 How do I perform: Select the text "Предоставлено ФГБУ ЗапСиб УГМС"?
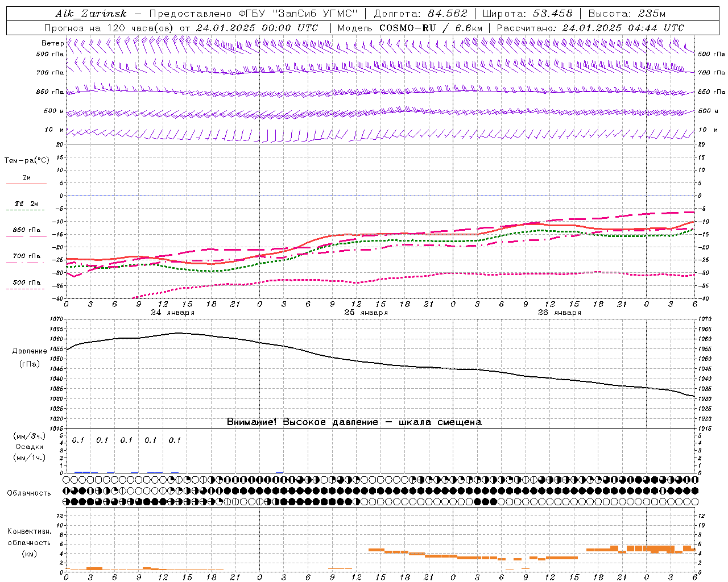(253, 14)
